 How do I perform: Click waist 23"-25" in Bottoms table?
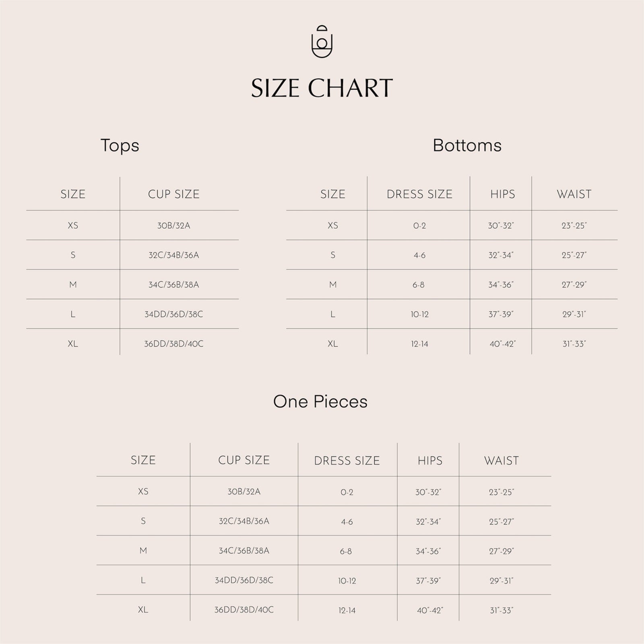574,225
